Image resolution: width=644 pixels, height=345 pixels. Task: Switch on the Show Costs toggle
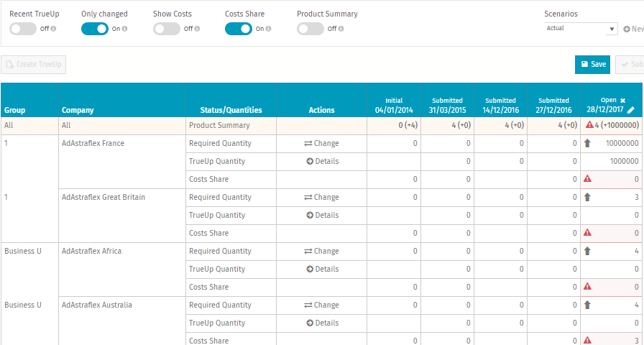[x=167, y=29]
